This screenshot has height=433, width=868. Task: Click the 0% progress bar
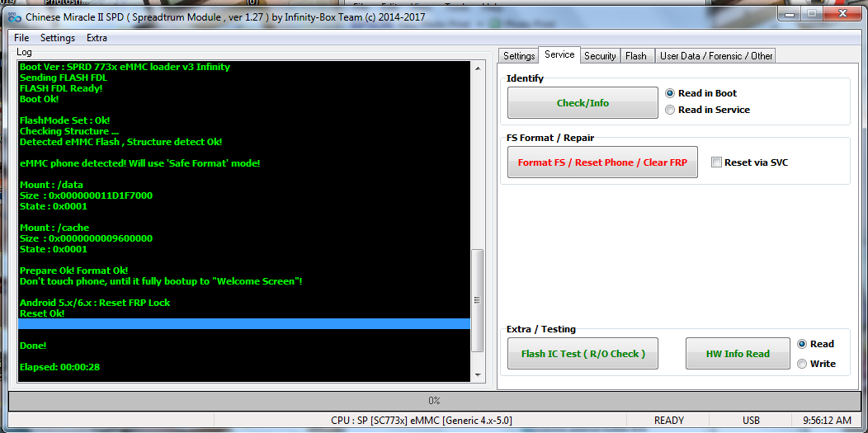434,400
